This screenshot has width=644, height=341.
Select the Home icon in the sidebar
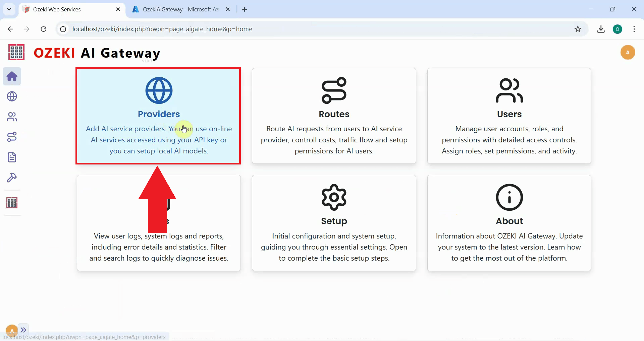tap(12, 76)
